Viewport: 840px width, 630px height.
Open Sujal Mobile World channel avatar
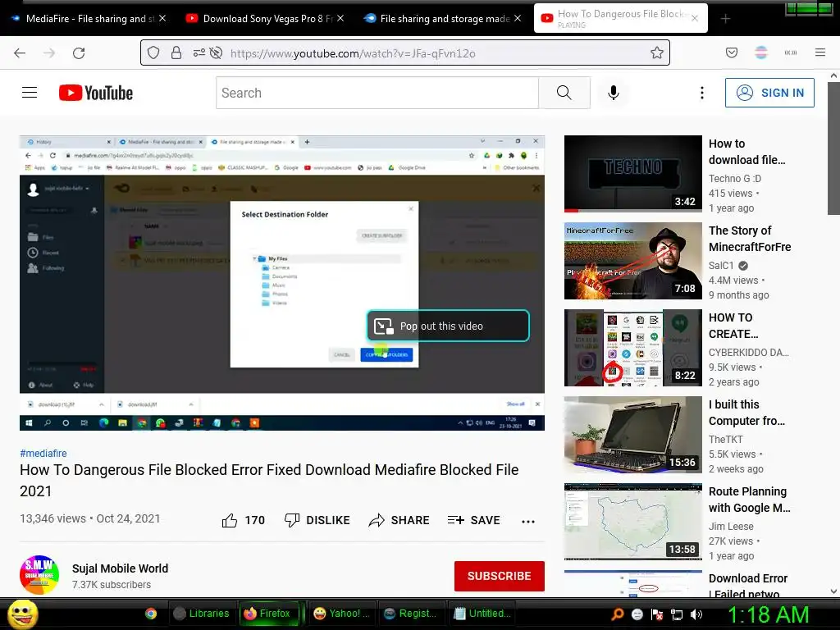tap(39, 575)
